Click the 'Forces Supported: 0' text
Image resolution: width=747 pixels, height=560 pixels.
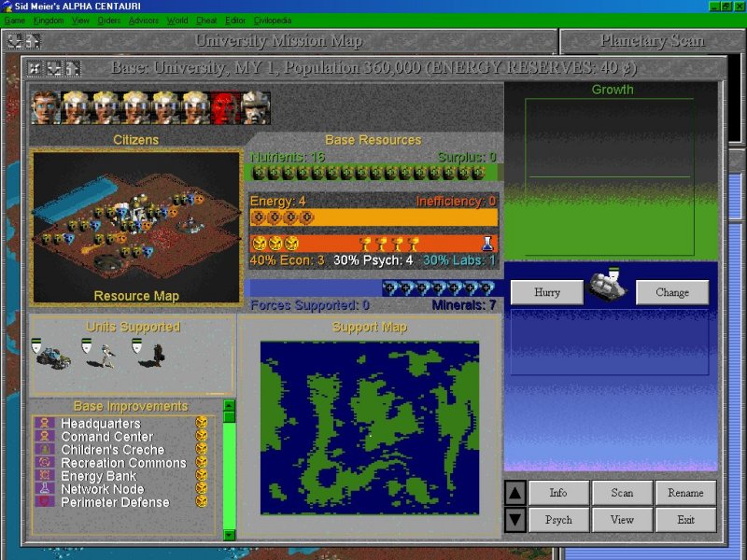pos(310,305)
